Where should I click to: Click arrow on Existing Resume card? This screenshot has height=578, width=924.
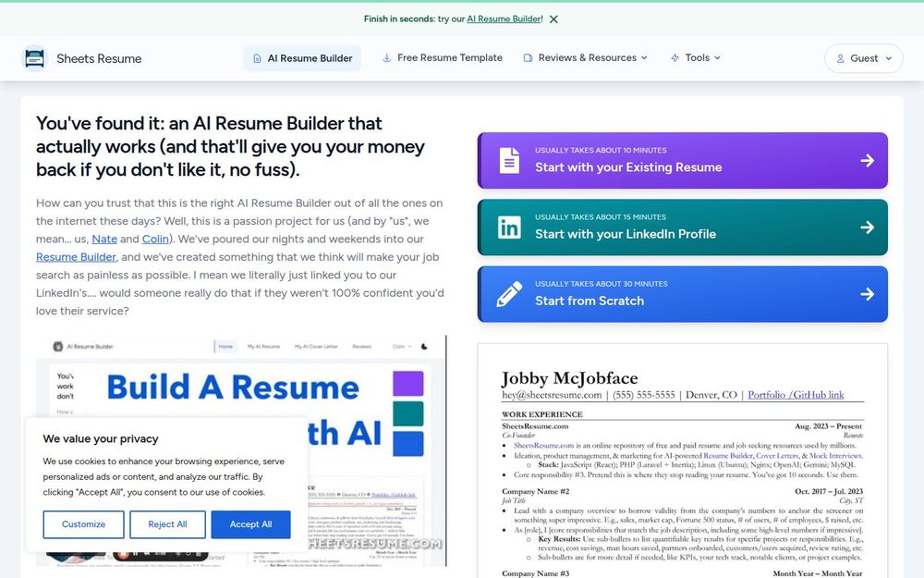click(867, 160)
